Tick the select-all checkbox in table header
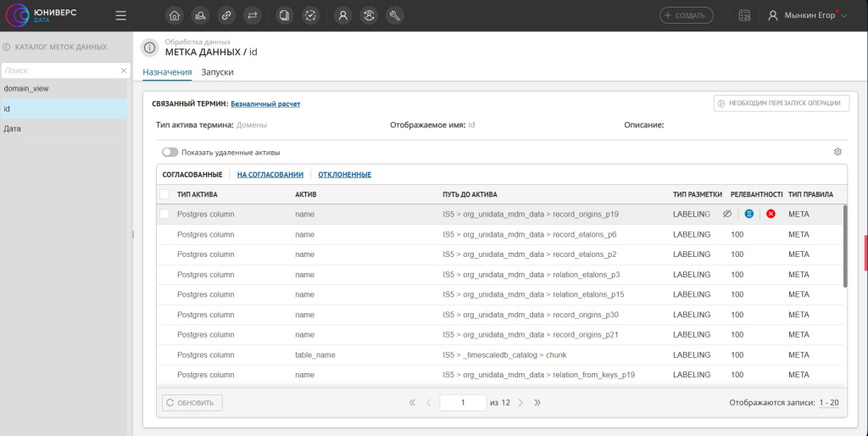Viewport: 868px width, 436px height. (164, 194)
